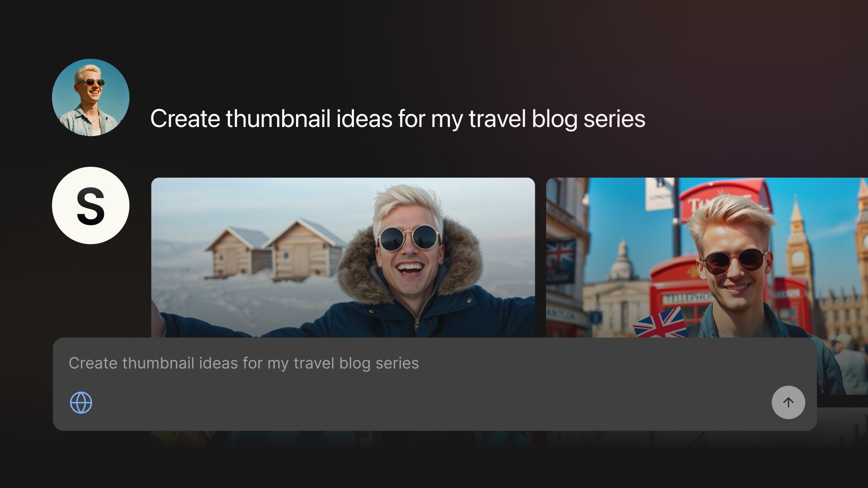The height and width of the screenshot is (488, 868).
Task: Click the hanging Union Jack banner on building
Action: click(x=561, y=260)
